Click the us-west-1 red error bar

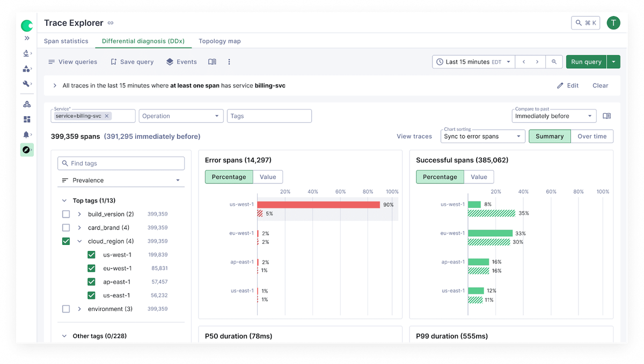[319, 205]
